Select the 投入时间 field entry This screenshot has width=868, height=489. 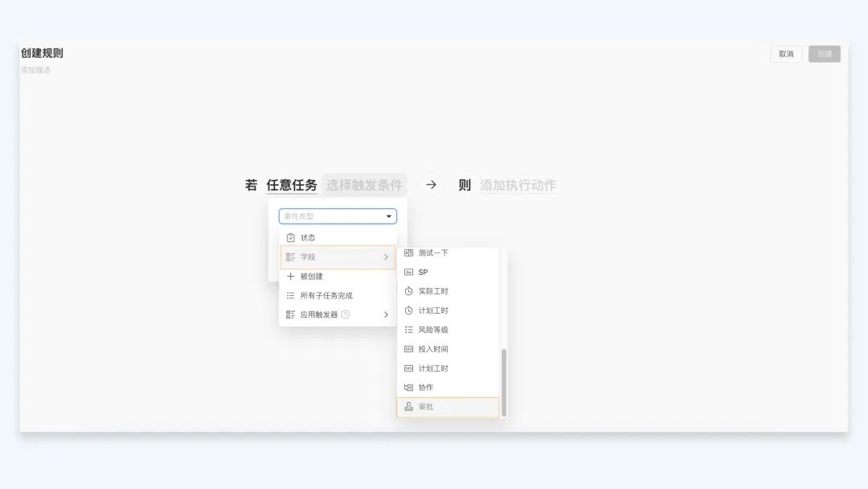[448, 349]
